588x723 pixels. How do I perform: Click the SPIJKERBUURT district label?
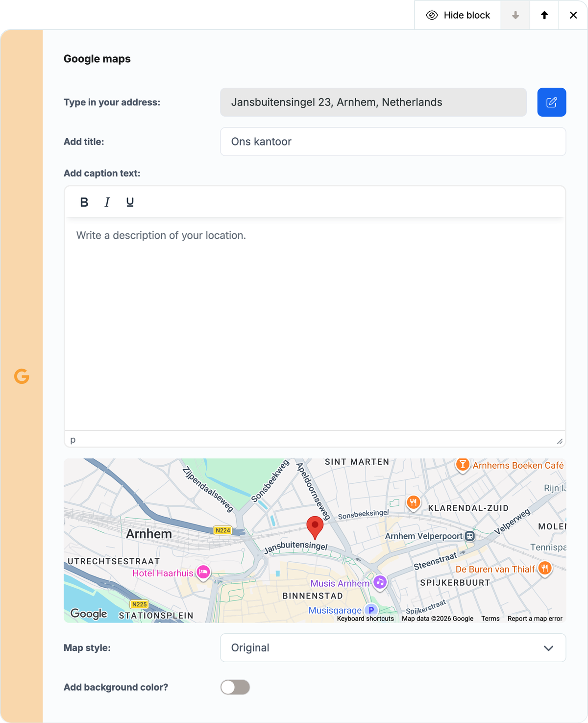pos(455,583)
